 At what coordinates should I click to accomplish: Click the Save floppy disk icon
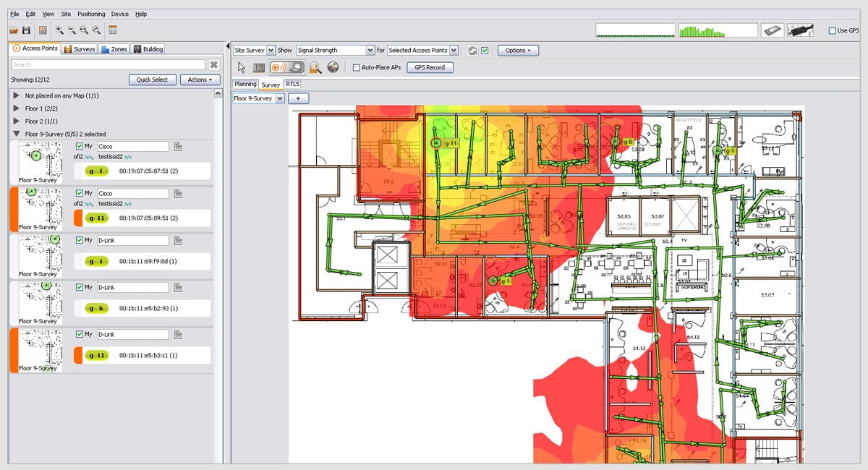click(26, 30)
